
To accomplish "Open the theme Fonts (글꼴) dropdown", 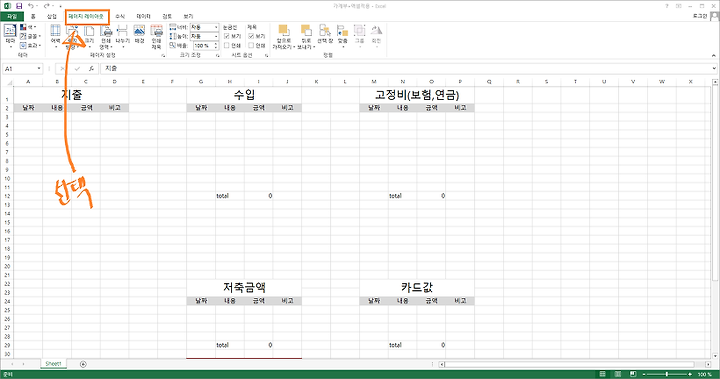I will tap(30, 36).
